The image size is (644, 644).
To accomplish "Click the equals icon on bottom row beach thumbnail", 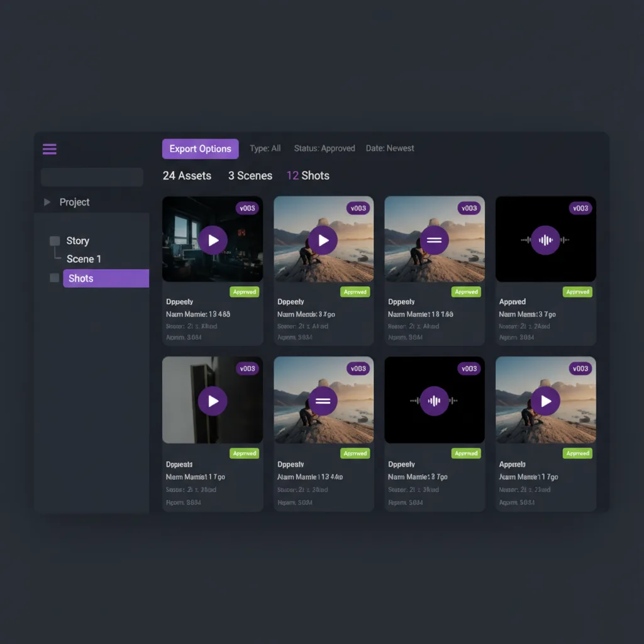I will coord(323,401).
